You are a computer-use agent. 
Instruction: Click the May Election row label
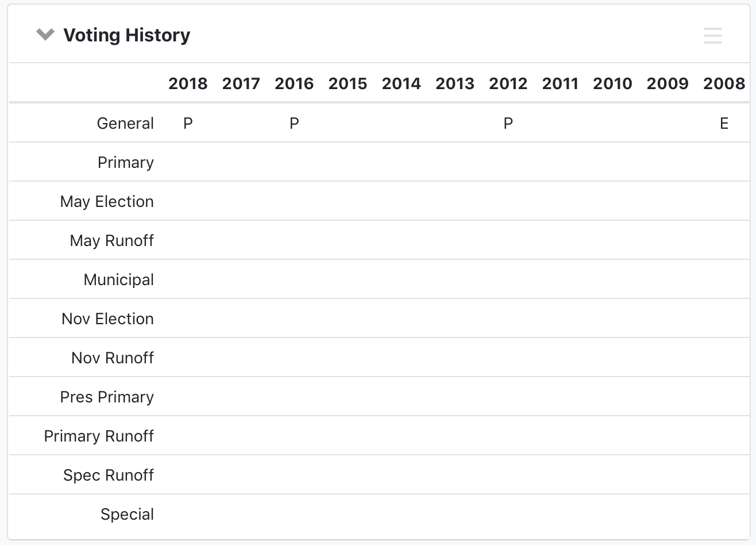pos(107,202)
